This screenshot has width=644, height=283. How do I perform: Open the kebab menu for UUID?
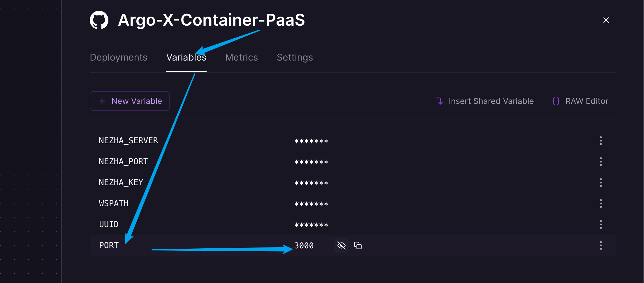click(601, 224)
